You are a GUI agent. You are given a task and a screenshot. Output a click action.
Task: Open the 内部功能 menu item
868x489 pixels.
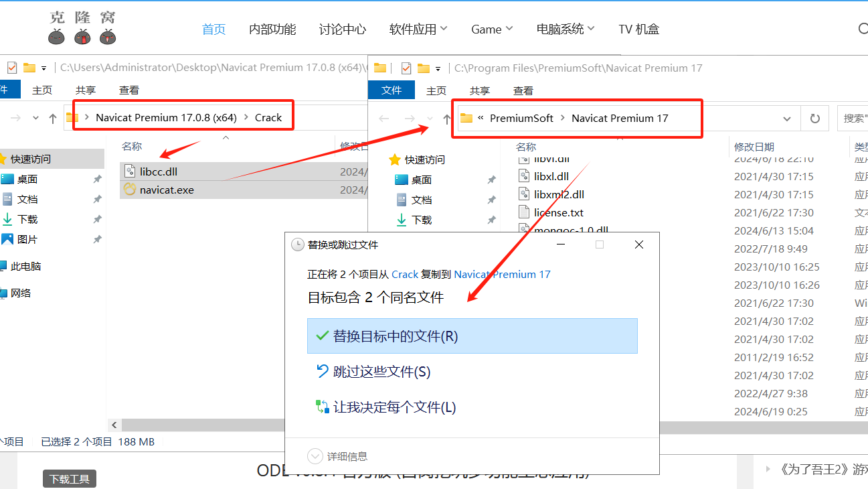point(272,29)
